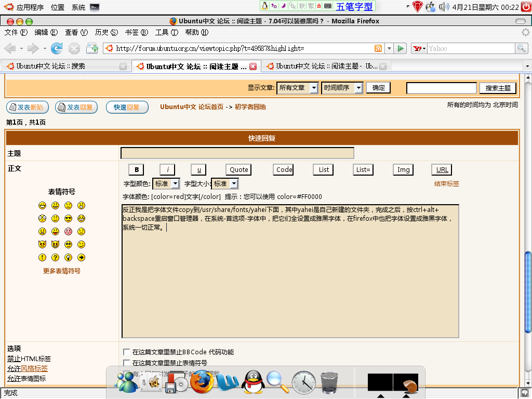The width and height of the screenshot is (532, 399).
Task: Open the list-all-tabs dropdown arrow
Action: point(527,66)
